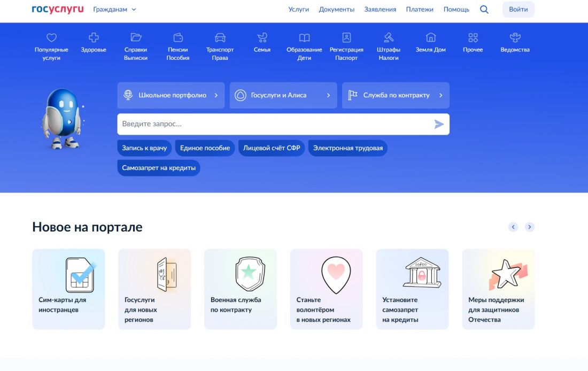
Task: Expand the Госуслуги и Алиса banner
Action: coord(283,95)
